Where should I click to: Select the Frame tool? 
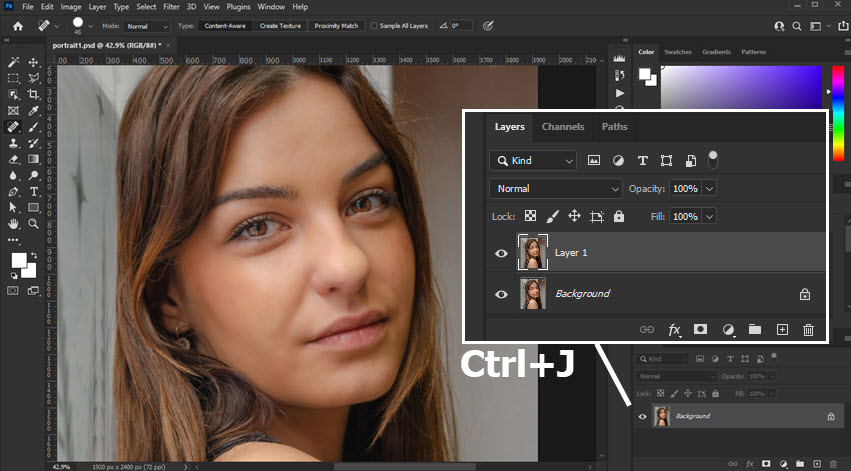14,111
